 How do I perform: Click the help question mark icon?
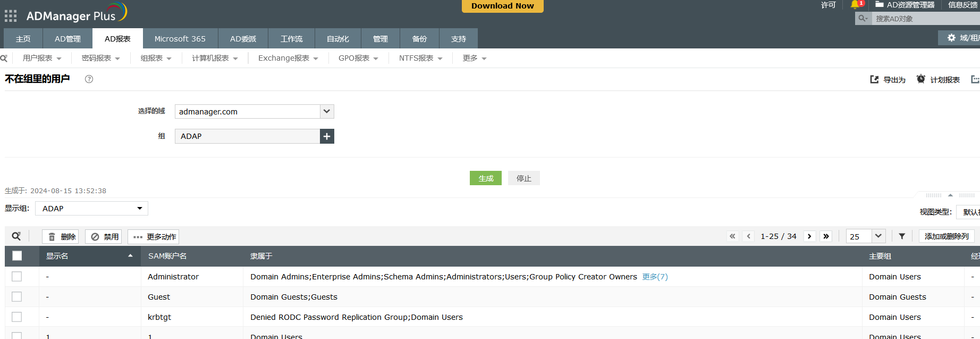point(89,79)
